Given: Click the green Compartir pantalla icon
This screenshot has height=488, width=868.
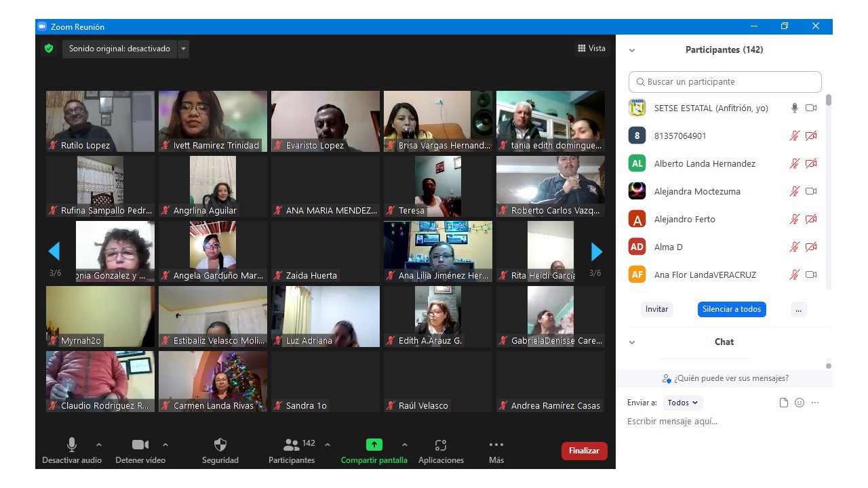Looking at the screenshot, I should (374, 445).
